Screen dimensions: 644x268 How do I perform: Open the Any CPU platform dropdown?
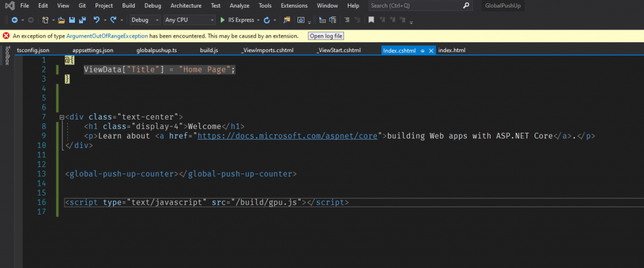coord(189,20)
